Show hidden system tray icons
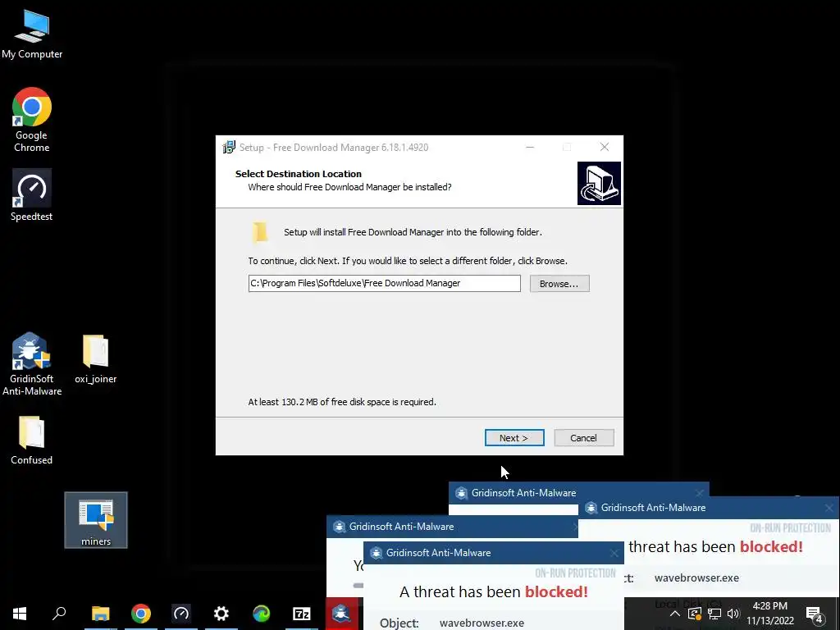This screenshot has height=630, width=840. (x=675, y=614)
